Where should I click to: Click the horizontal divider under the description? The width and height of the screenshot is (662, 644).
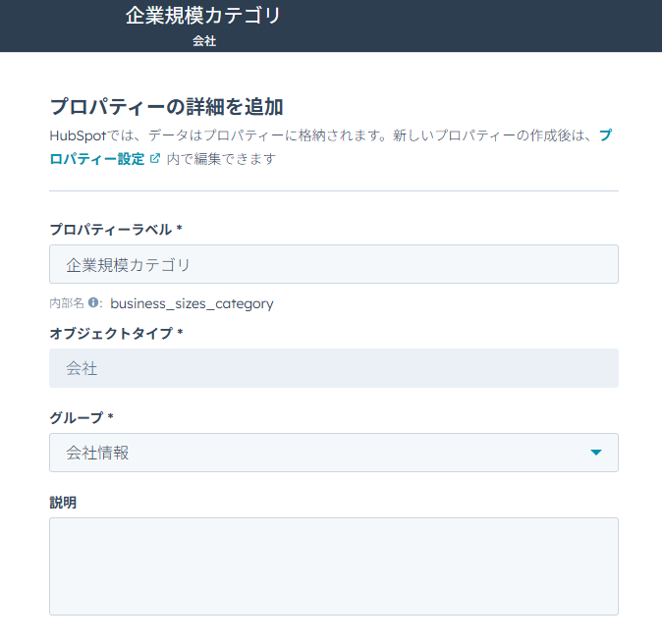(x=333, y=190)
